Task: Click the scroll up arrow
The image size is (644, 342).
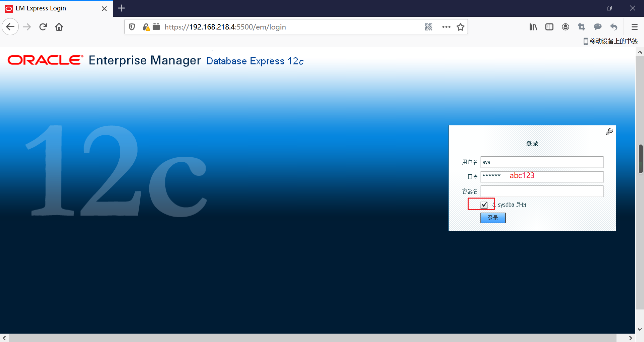Action: point(640,52)
